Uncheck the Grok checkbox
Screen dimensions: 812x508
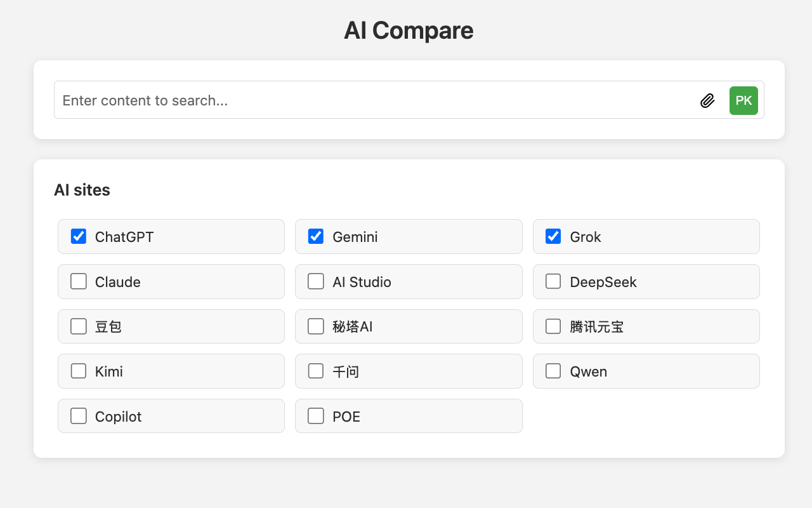(553, 236)
